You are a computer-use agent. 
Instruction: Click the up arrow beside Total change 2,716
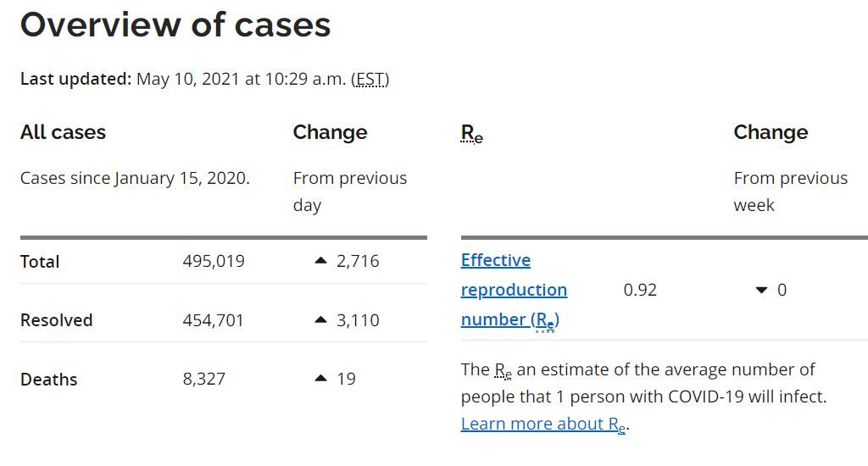tap(320, 261)
